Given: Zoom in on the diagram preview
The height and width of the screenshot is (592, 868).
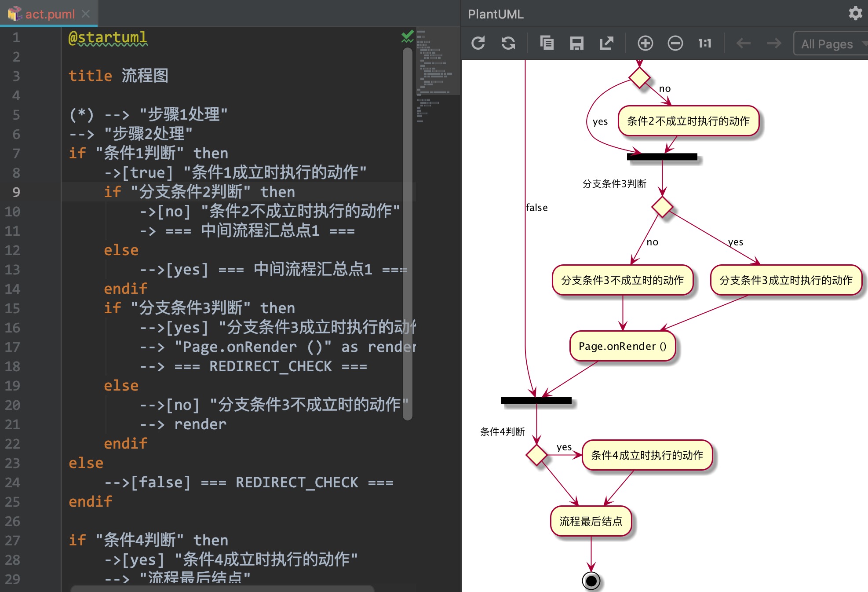Looking at the screenshot, I should (645, 43).
